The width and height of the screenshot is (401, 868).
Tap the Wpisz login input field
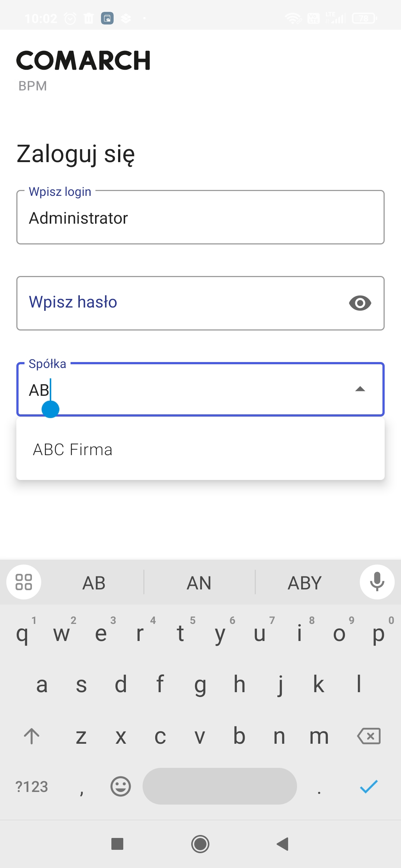200,218
